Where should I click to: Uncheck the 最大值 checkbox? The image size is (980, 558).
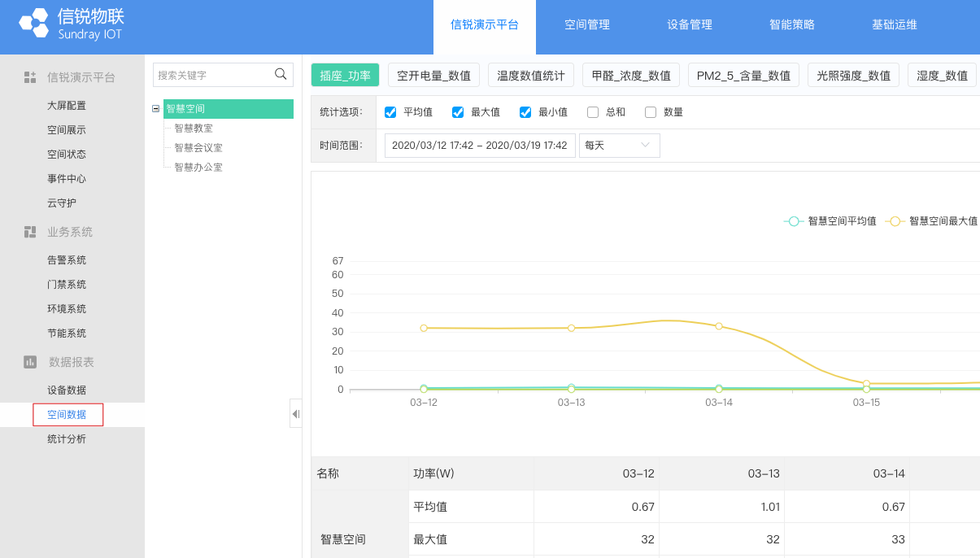pyautogui.click(x=458, y=112)
